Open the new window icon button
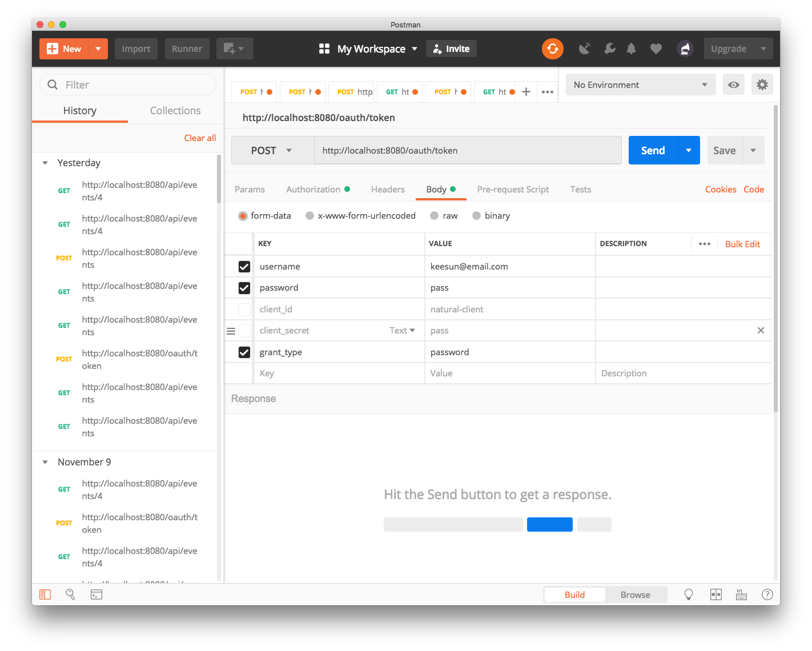This screenshot has height=651, width=812. [234, 49]
